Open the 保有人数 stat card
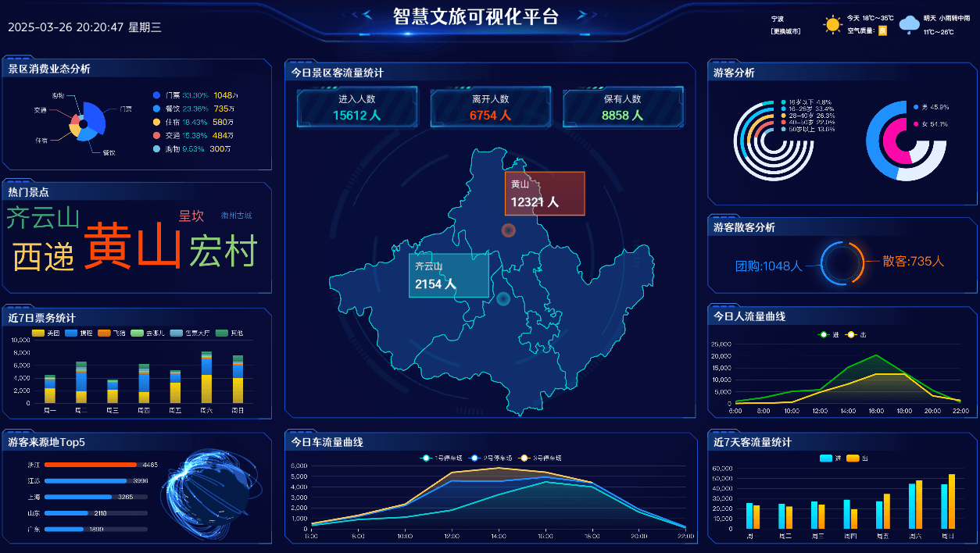This screenshot has height=553, width=980. click(x=623, y=107)
